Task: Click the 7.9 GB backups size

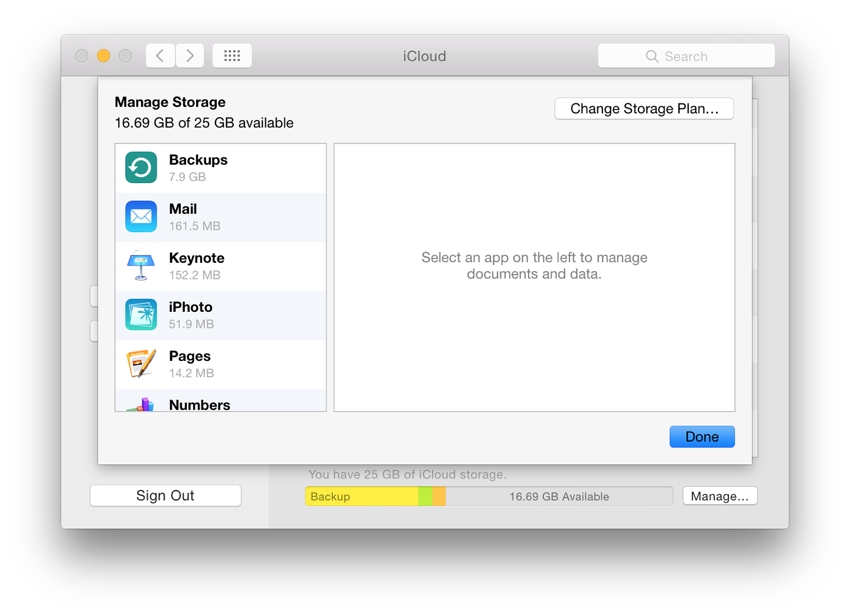Action: (187, 177)
